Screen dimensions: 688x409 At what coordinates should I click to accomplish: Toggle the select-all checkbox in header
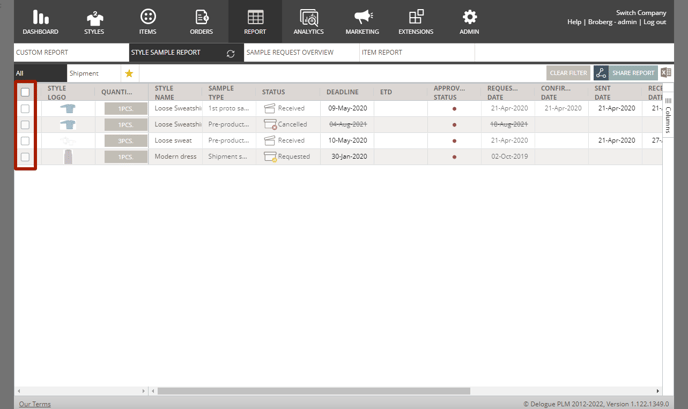[26, 92]
